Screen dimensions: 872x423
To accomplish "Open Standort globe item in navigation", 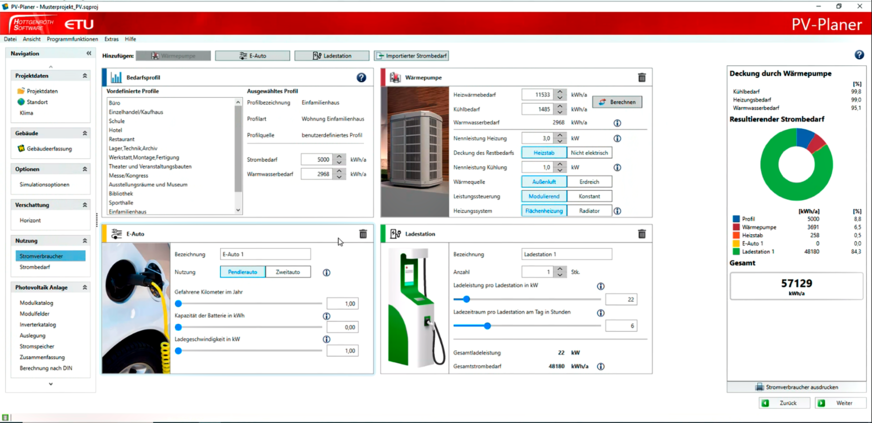I will [32, 102].
